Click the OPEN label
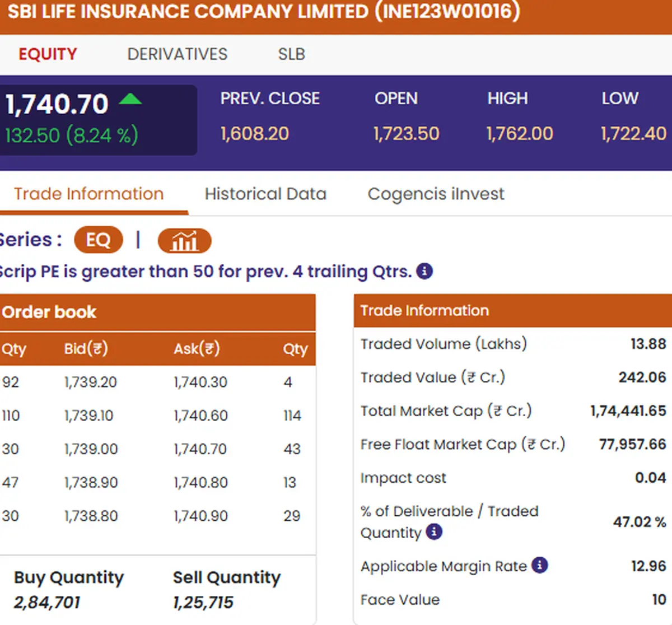 click(x=396, y=99)
